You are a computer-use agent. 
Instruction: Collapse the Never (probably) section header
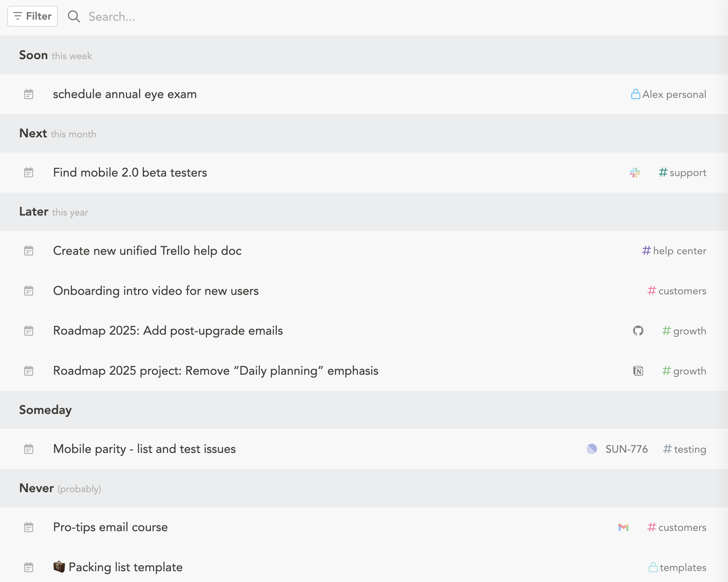point(364,488)
